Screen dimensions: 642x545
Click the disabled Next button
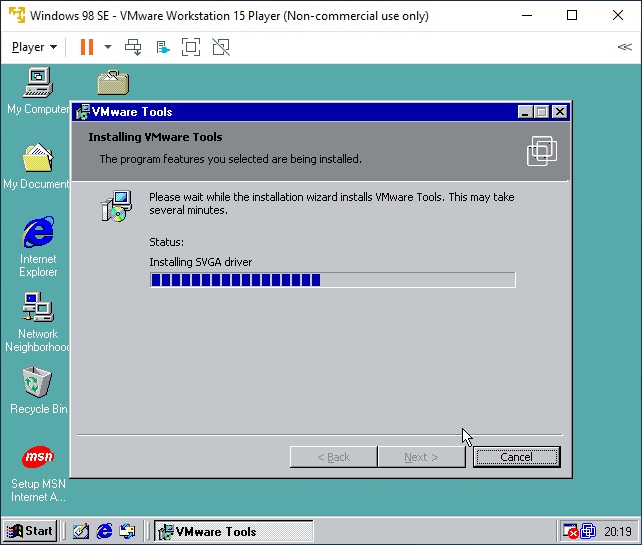point(421,457)
